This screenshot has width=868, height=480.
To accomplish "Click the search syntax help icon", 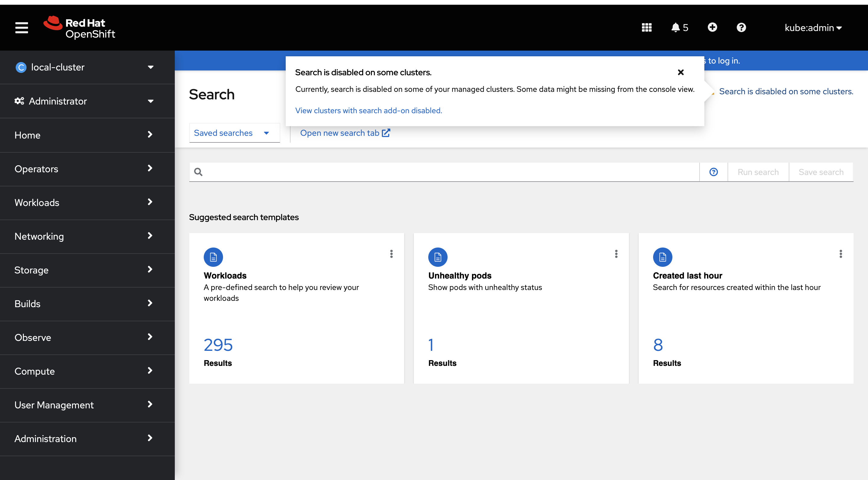I will click(713, 172).
